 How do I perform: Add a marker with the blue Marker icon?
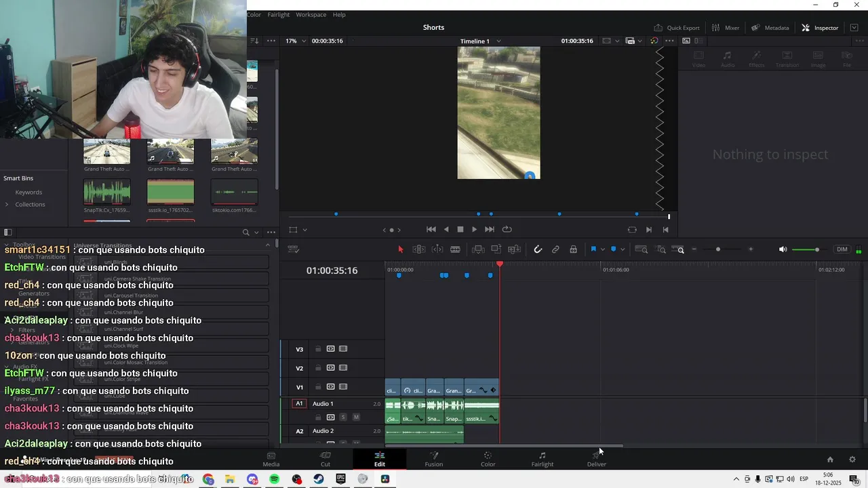[614, 249]
